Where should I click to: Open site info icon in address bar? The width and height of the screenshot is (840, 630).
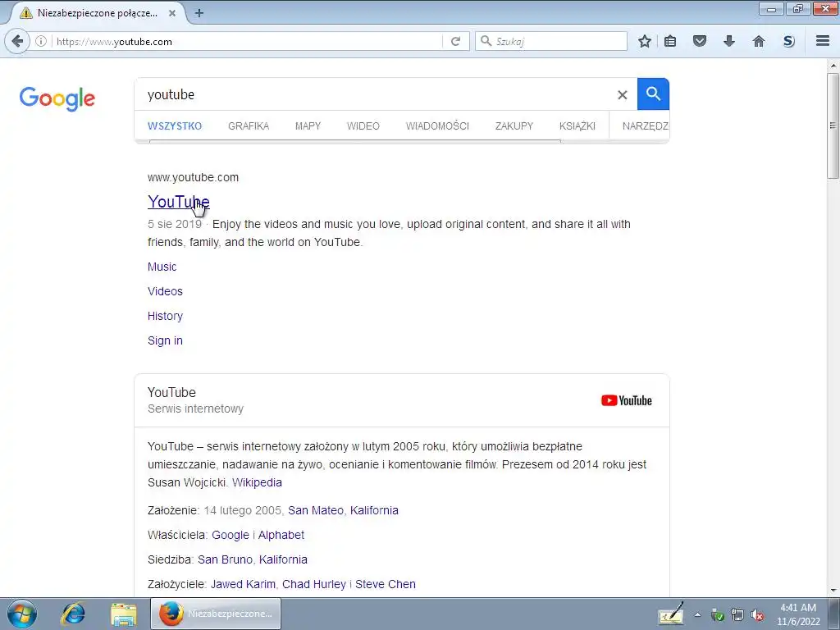click(x=41, y=41)
